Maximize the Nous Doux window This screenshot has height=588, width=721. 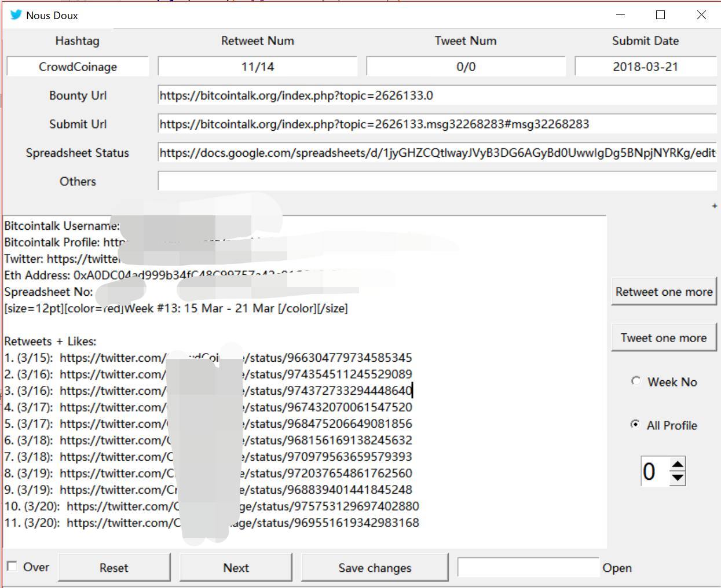(660, 15)
